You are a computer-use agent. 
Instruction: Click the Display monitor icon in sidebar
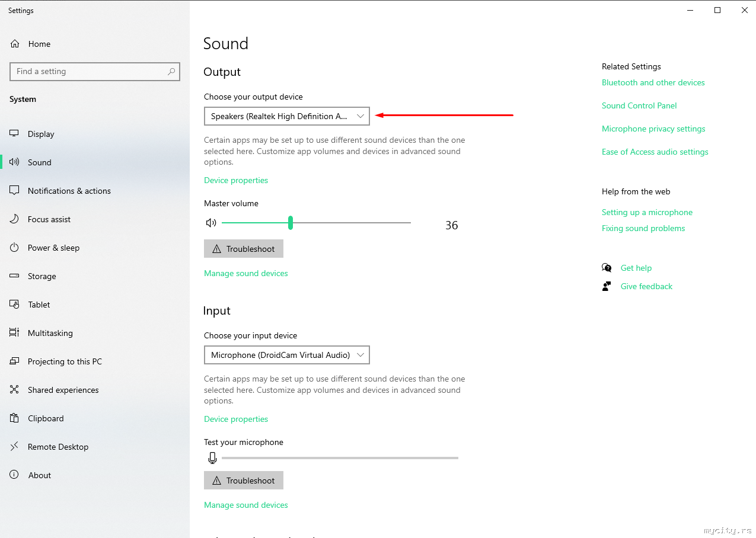point(15,134)
